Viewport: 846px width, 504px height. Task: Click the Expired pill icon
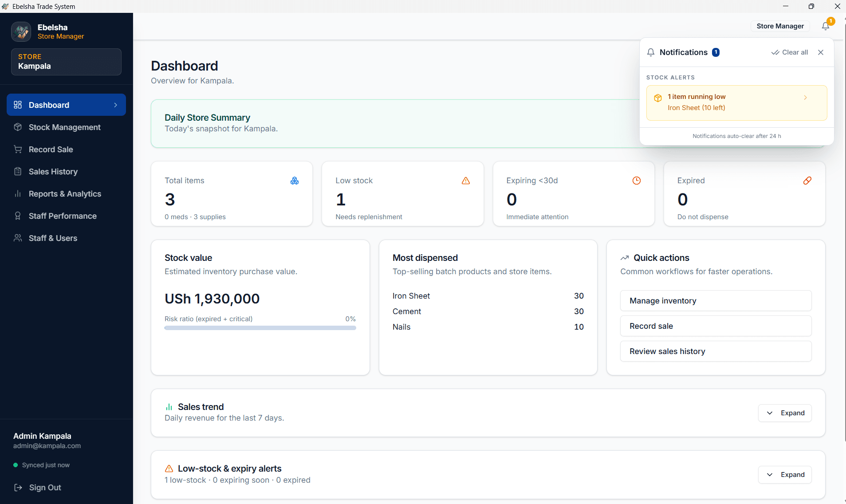coord(807,181)
